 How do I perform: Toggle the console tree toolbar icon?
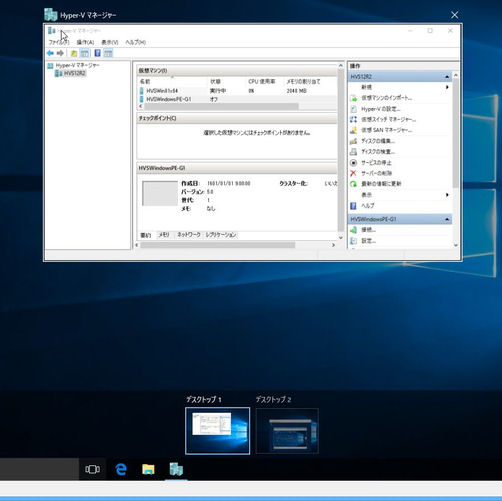pos(85,53)
